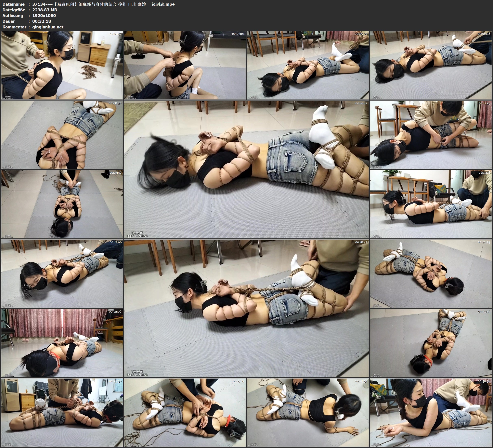Select the frame stamped 00:30:36

(x=431, y=412)
